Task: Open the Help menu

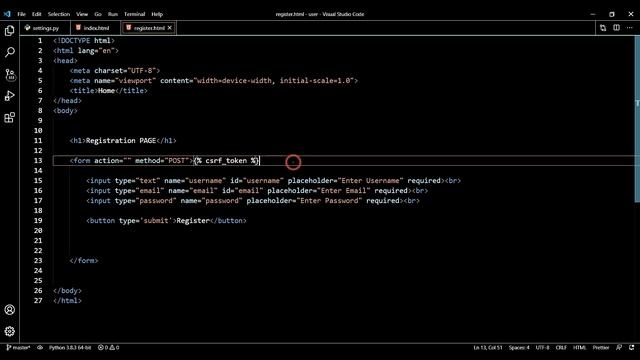Action: (157, 14)
